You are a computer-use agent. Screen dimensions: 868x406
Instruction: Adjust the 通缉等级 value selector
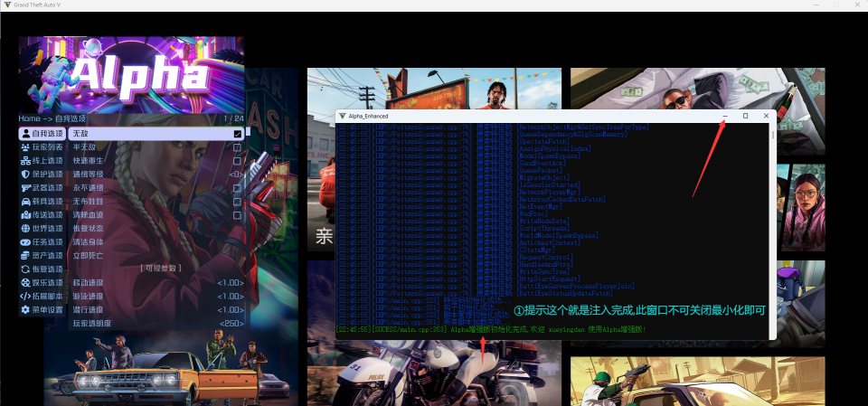point(235,175)
